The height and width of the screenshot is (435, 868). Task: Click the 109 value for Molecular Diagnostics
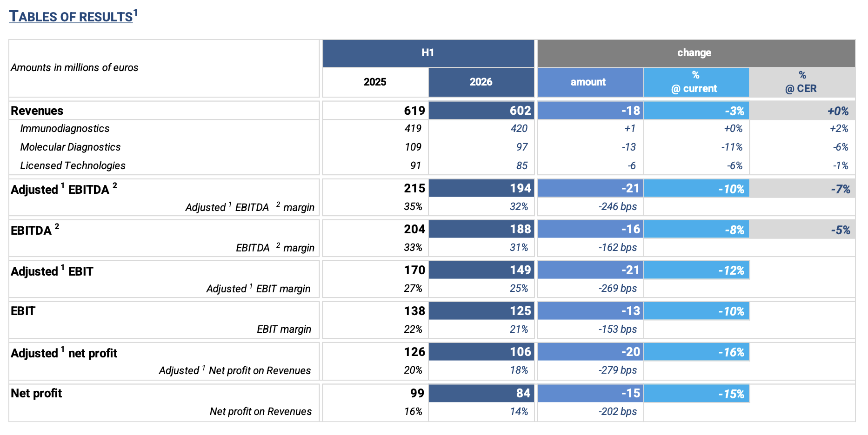click(x=413, y=147)
